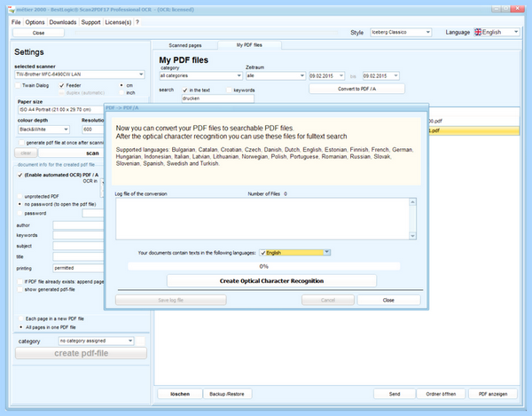Click the Send button
The height and width of the screenshot is (416, 532).
[395, 394]
